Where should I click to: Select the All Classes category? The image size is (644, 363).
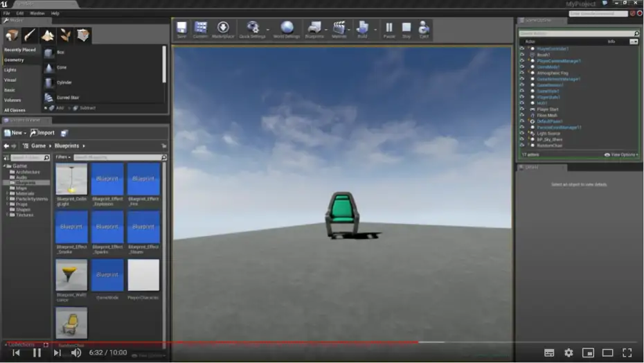tap(15, 110)
